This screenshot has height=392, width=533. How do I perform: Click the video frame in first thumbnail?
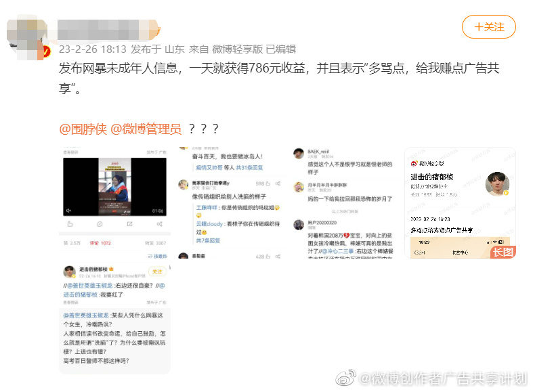114,187
